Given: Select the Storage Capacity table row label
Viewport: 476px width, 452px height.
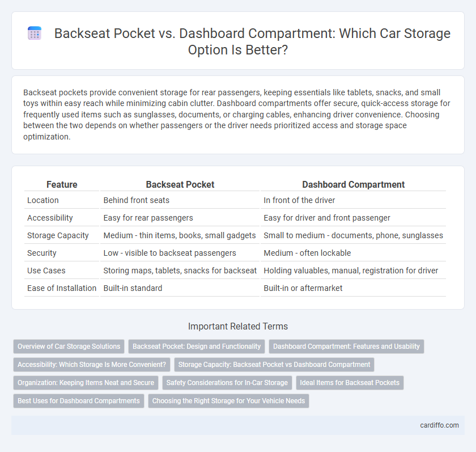Looking at the screenshot, I should coord(58,235).
